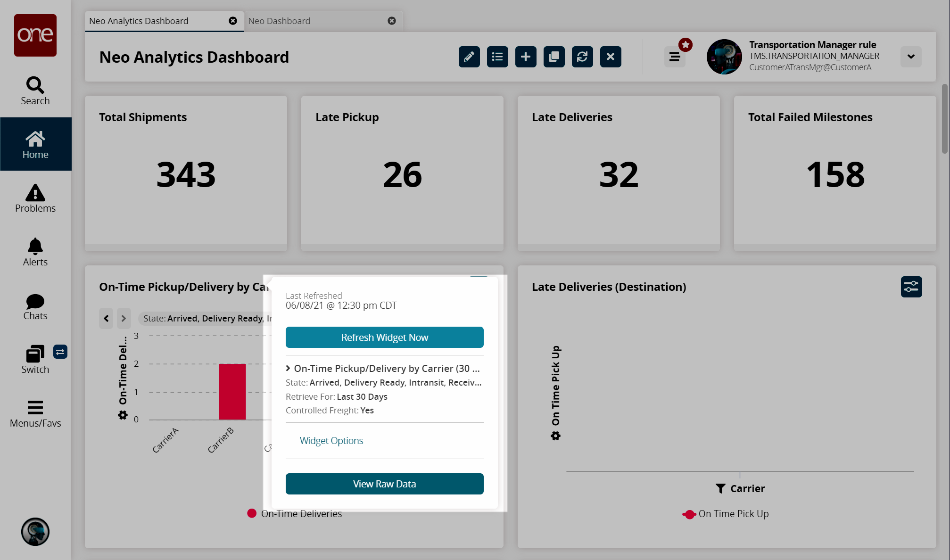Click the Refresh Widget Now button
950x560 pixels.
[x=384, y=337]
